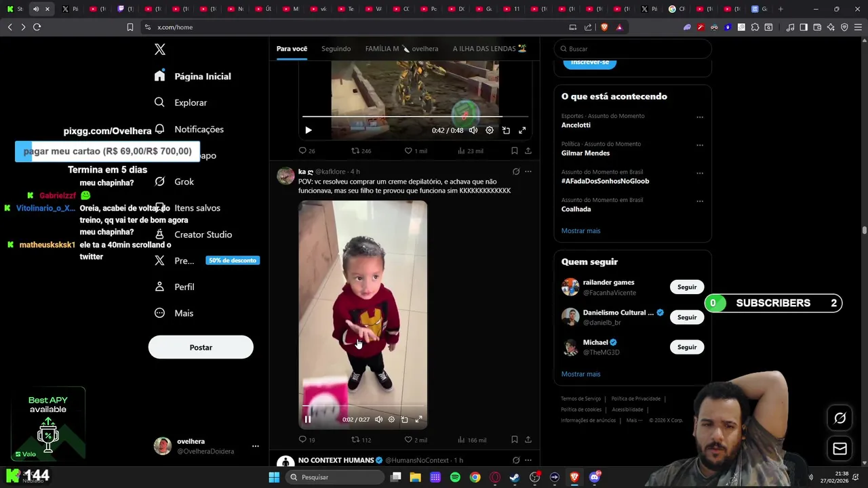The image size is (868, 488).
Task: Mute the kid video volume icon
Action: click(x=378, y=420)
